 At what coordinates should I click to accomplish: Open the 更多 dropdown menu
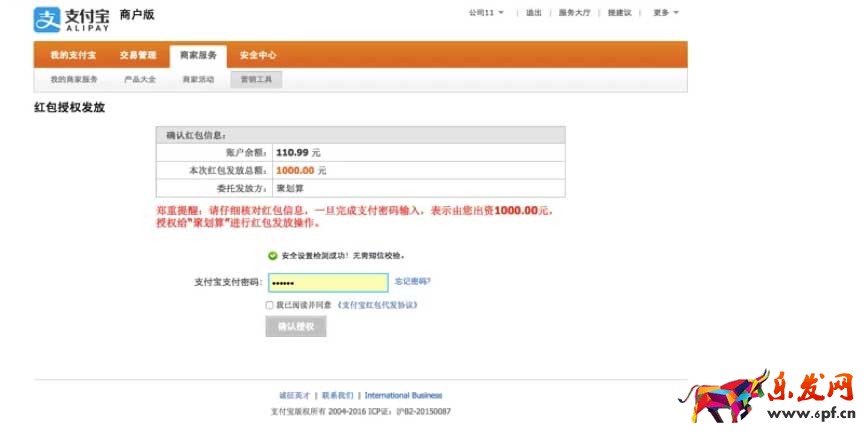[x=665, y=13]
